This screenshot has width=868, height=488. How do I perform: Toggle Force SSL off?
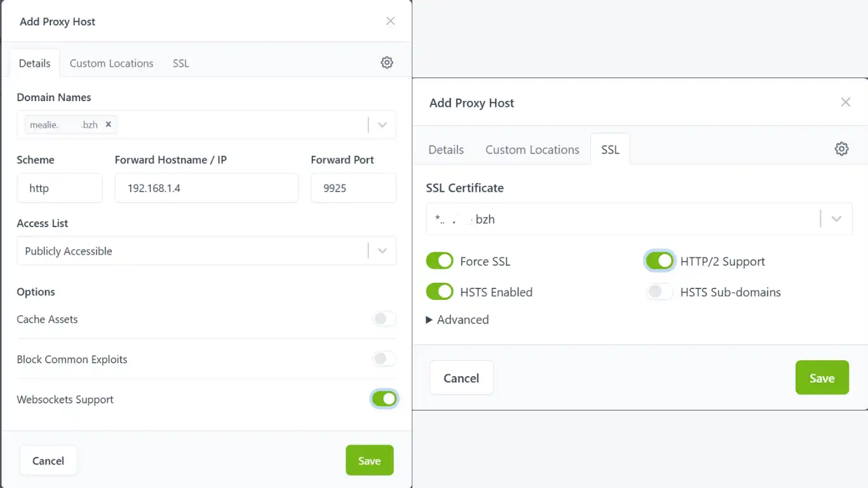point(439,261)
